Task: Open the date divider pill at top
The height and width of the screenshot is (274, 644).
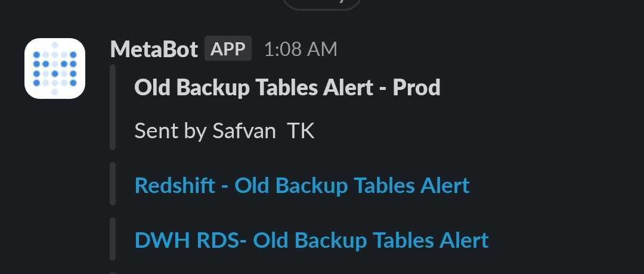Action: (322, 5)
